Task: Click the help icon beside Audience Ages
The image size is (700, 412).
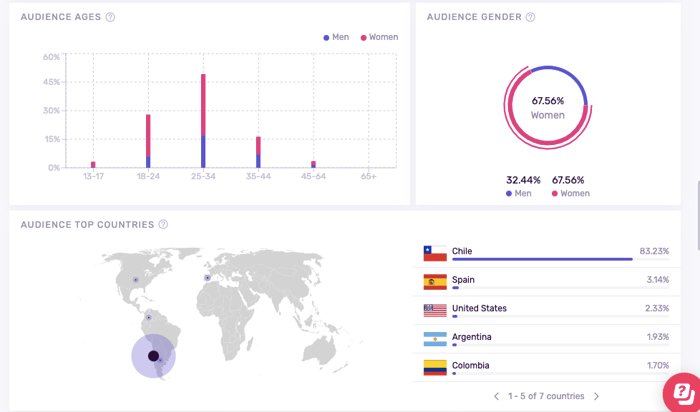Action: (110, 17)
